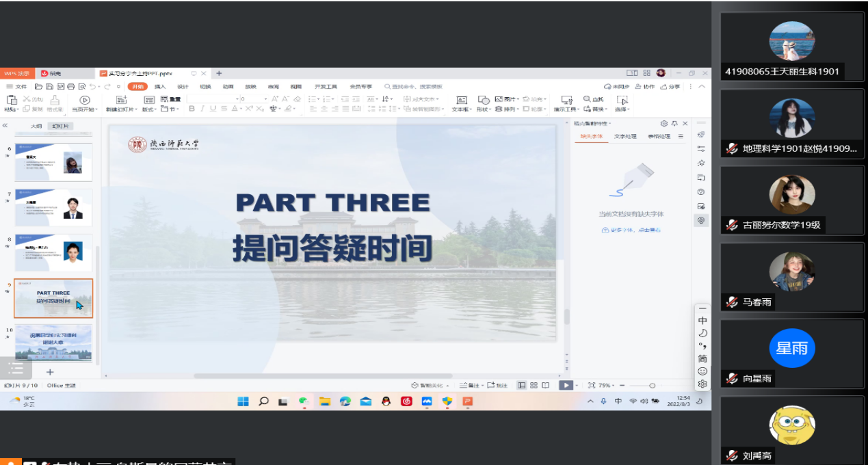
Task: Click the Save icon in quick access toolbar
Action: (49, 87)
